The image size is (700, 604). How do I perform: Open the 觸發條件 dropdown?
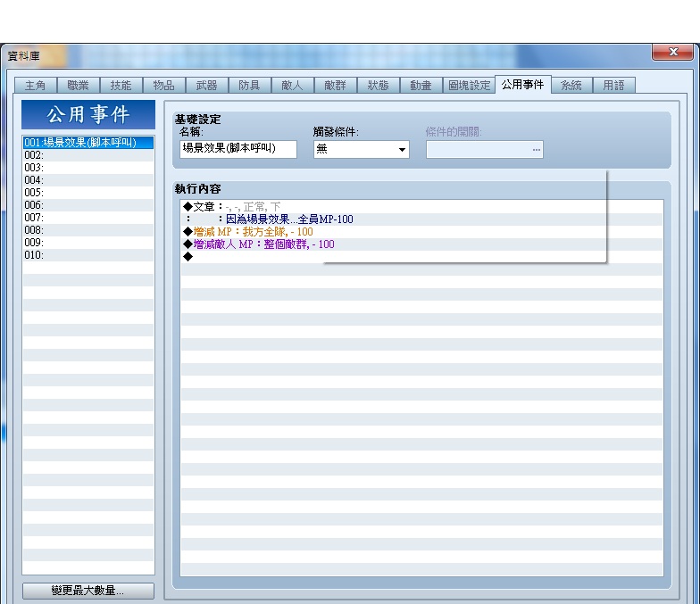(x=361, y=149)
